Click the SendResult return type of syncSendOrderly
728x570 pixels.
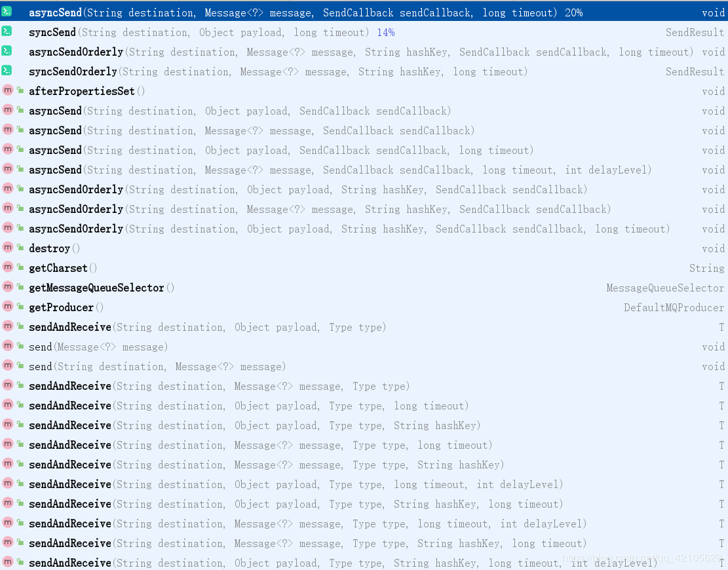[695, 71]
